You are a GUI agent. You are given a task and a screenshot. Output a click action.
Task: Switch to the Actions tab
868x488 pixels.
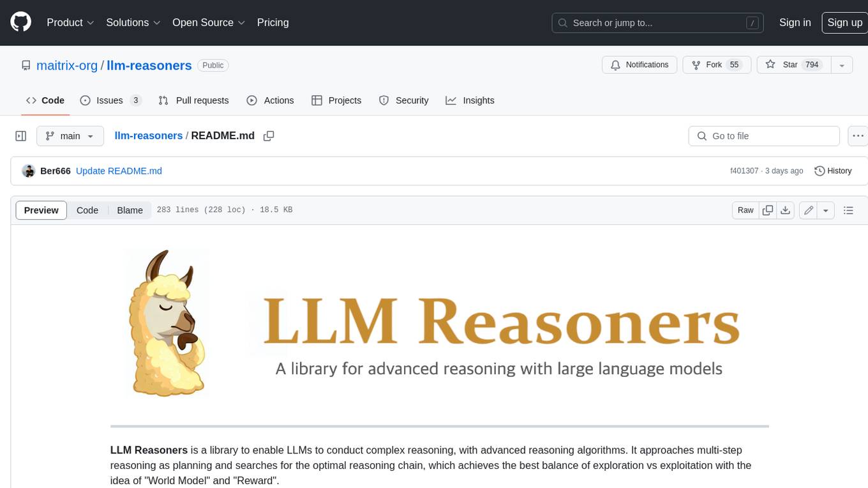(x=271, y=100)
